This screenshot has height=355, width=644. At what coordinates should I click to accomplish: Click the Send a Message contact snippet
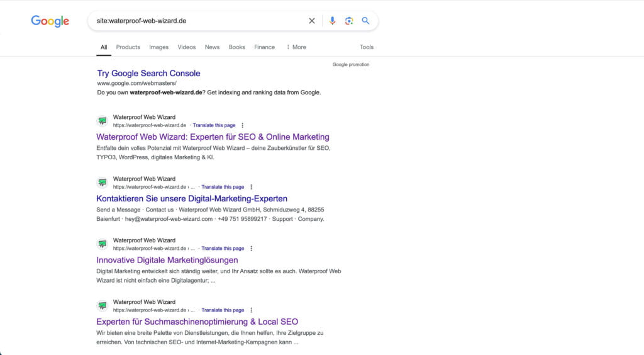click(210, 214)
